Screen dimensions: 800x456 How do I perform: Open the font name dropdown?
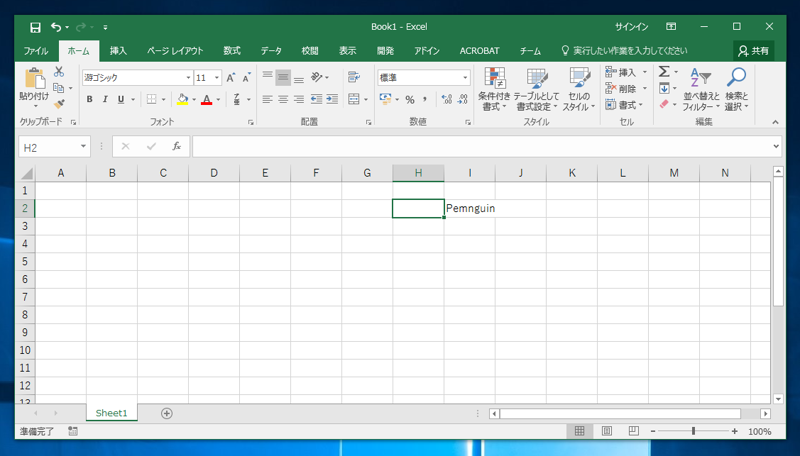(188, 78)
